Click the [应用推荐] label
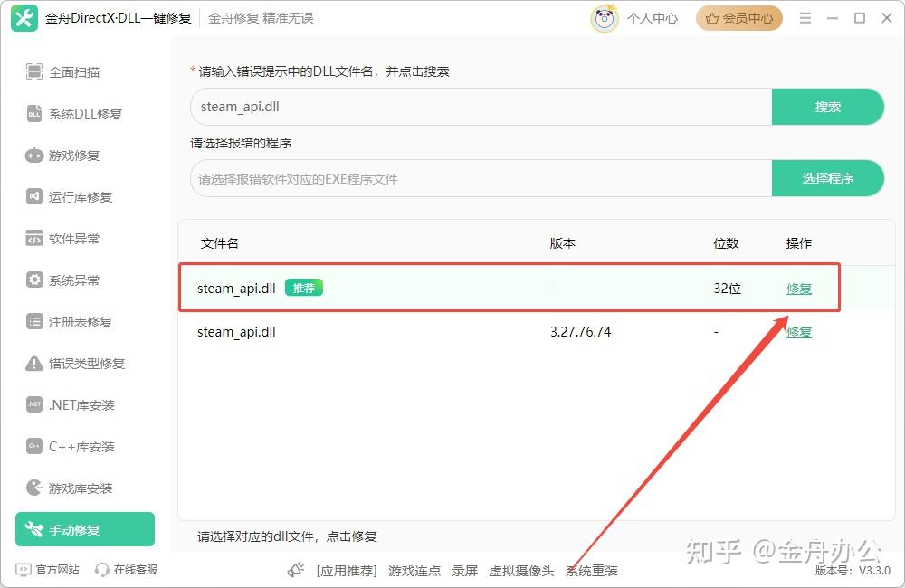Screen dimensions: 905x588 click(347, 571)
